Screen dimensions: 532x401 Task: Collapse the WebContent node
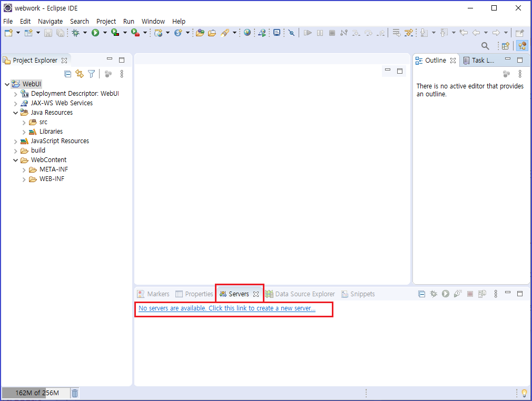(x=16, y=161)
